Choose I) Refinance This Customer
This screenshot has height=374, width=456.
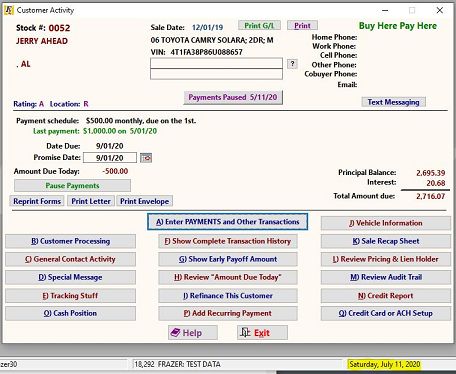tap(228, 295)
